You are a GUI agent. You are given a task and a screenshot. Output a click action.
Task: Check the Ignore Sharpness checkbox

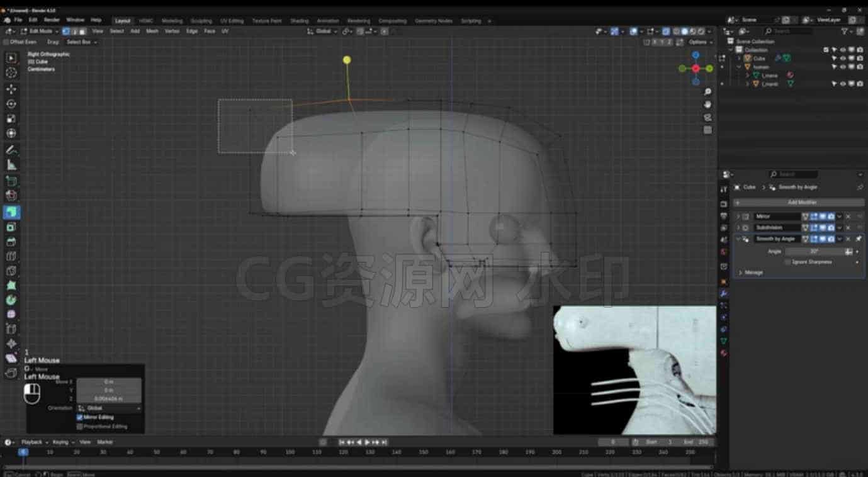tap(788, 262)
